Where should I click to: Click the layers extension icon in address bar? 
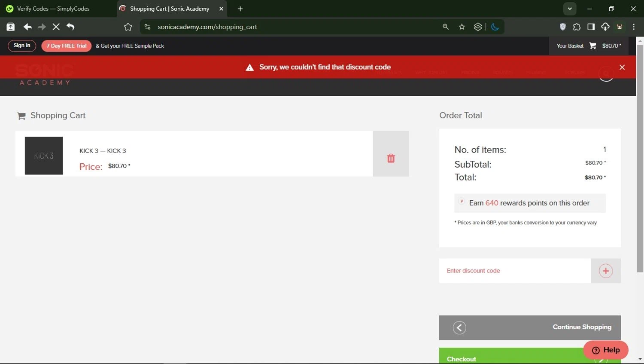click(x=478, y=27)
